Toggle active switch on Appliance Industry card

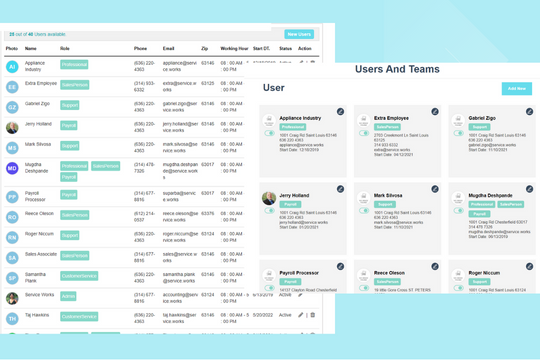coord(270,133)
